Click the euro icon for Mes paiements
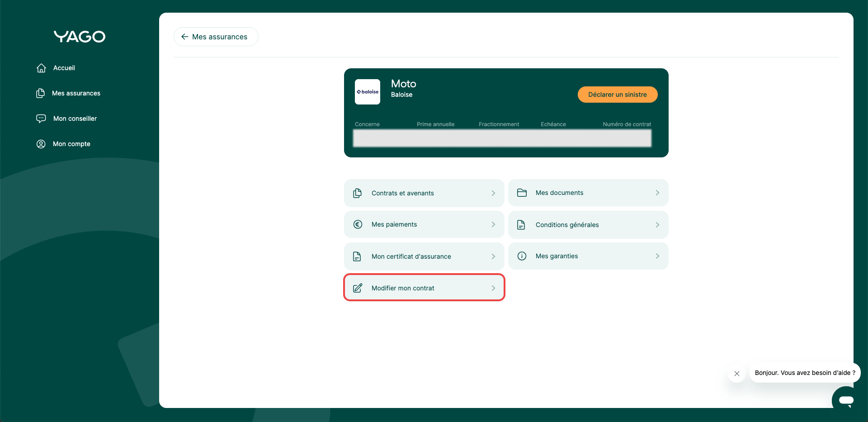 tap(358, 224)
